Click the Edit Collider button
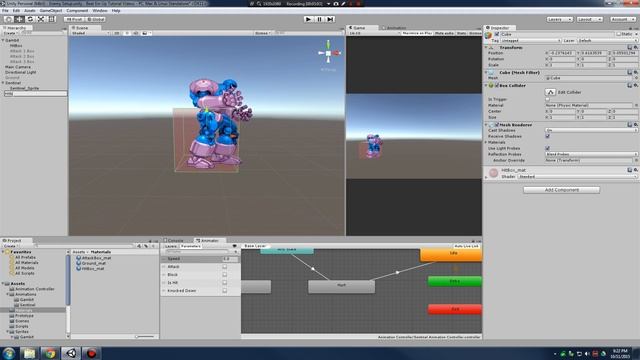640x360 pixels. pyautogui.click(x=550, y=92)
